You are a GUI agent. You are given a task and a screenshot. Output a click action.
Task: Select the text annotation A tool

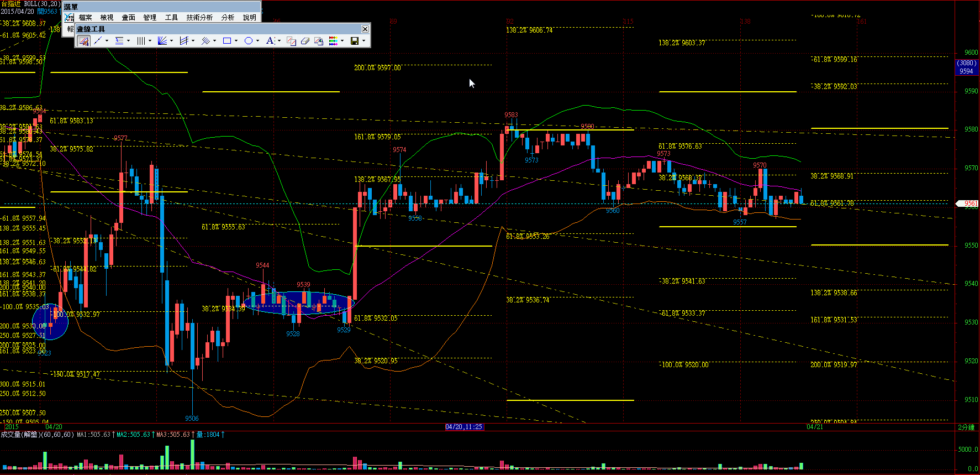tap(270, 40)
